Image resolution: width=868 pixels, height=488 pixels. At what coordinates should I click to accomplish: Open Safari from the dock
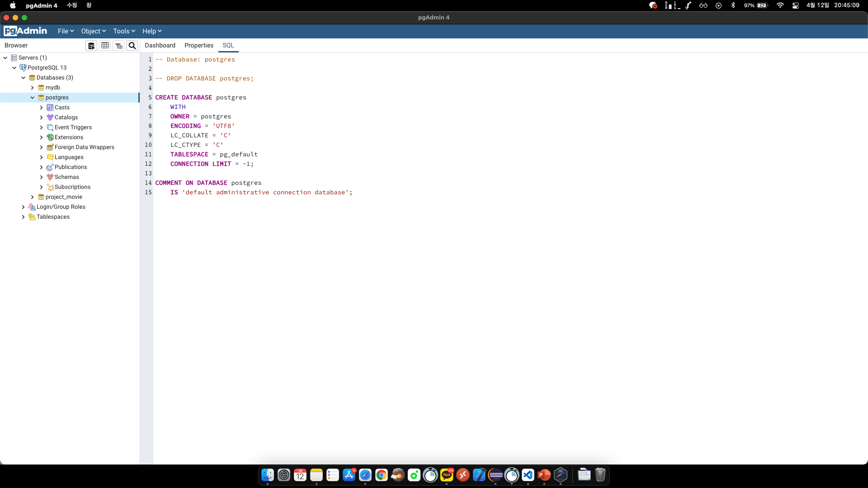pyautogui.click(x=365, y=475)
